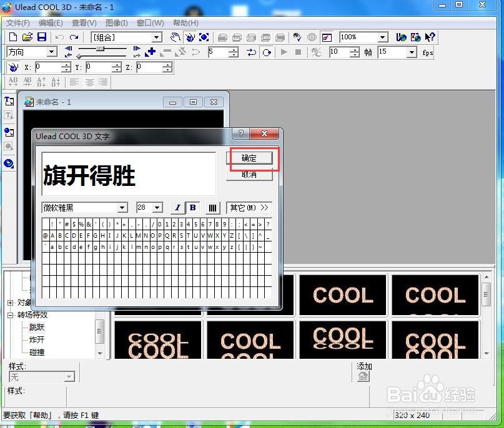Image resolution: width=504 pixels, height=428 pixels.
Task: Open the 方向 property dropdown
Action: tap(51, 52)
